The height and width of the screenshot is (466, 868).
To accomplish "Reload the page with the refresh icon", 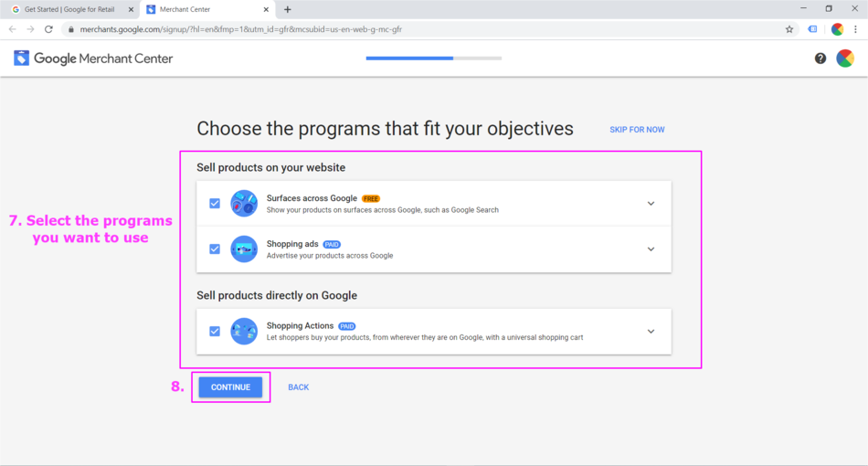I will pos(48,29).
